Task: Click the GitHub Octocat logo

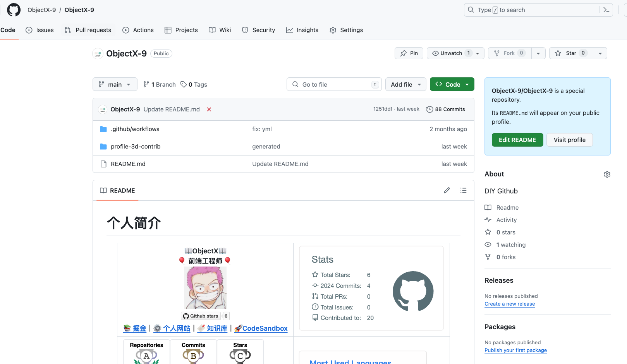Action: (x=14, y=10)
